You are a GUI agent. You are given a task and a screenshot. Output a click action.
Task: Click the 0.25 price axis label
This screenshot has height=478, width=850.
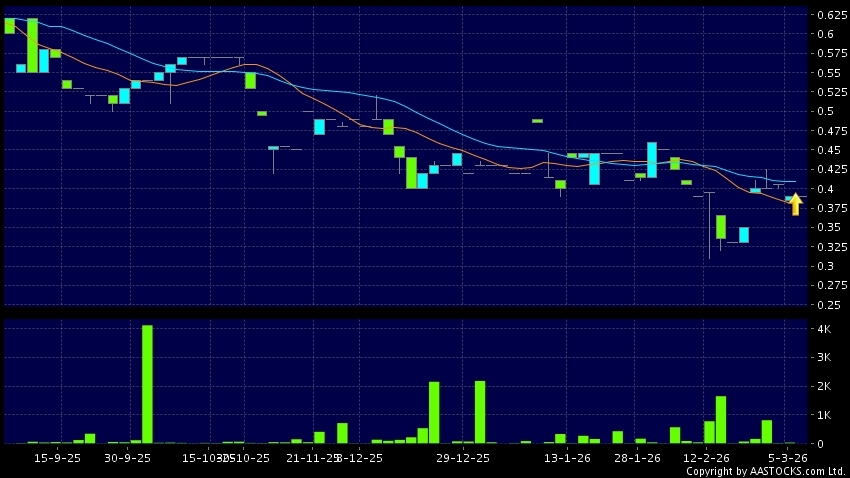828,305
